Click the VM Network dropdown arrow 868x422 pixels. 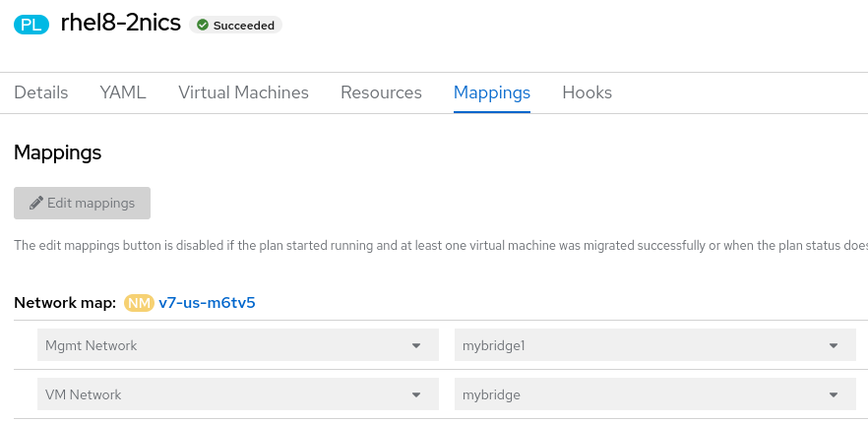click(416, 394)
